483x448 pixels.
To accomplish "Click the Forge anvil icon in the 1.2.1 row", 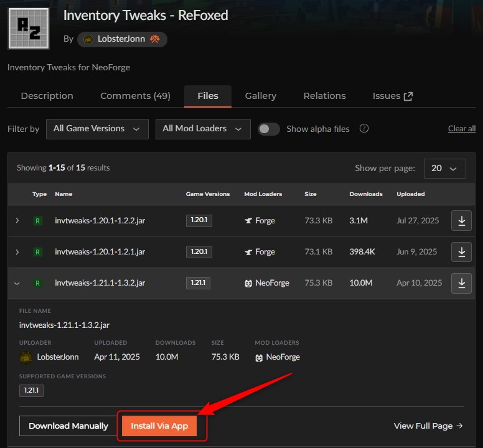I will (x=248, y=252).
